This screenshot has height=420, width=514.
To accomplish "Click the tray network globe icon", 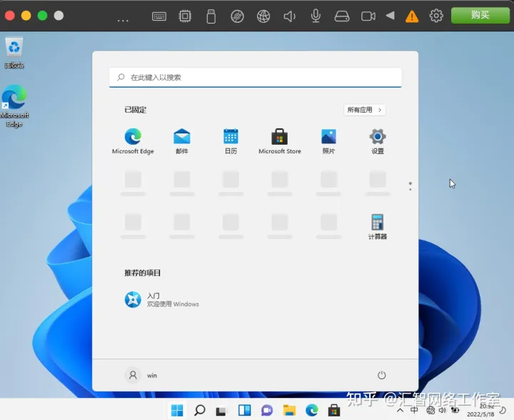I will click(430, 410).
